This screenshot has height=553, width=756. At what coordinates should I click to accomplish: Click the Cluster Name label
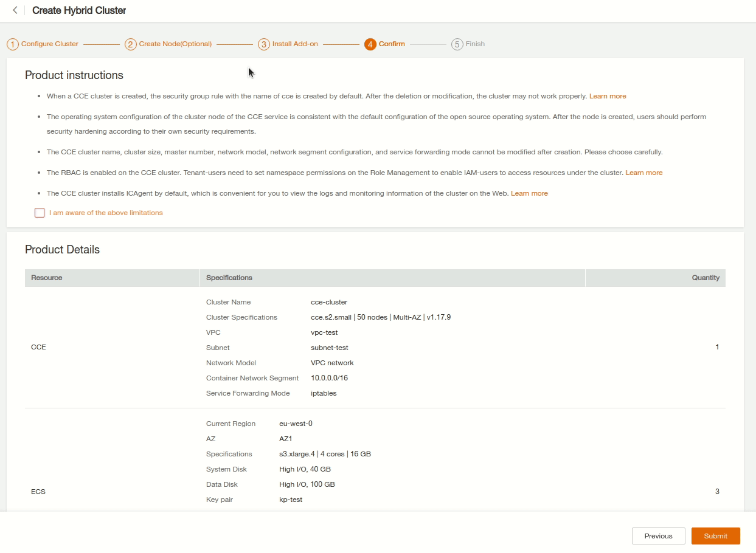pos(228,302)
